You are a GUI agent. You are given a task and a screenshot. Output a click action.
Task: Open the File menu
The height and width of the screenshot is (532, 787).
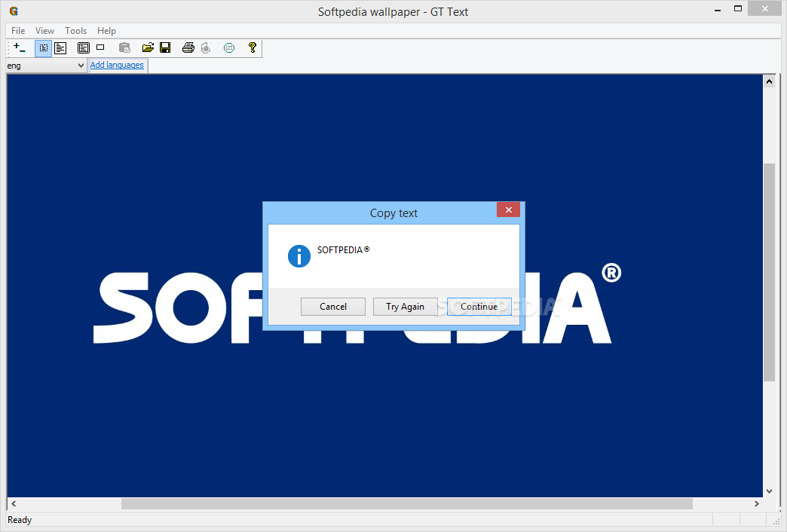click(x=18, y=31)
